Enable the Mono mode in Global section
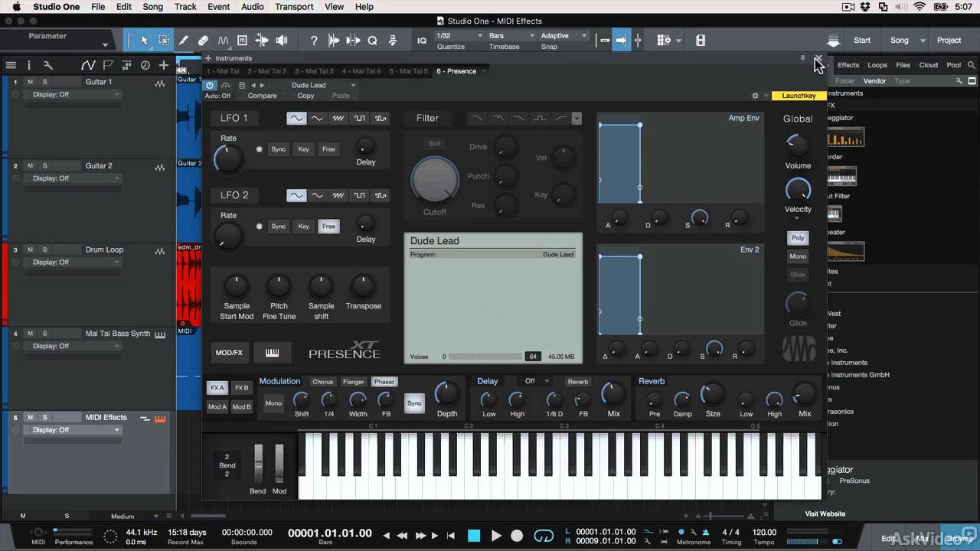 pos(798,256)
